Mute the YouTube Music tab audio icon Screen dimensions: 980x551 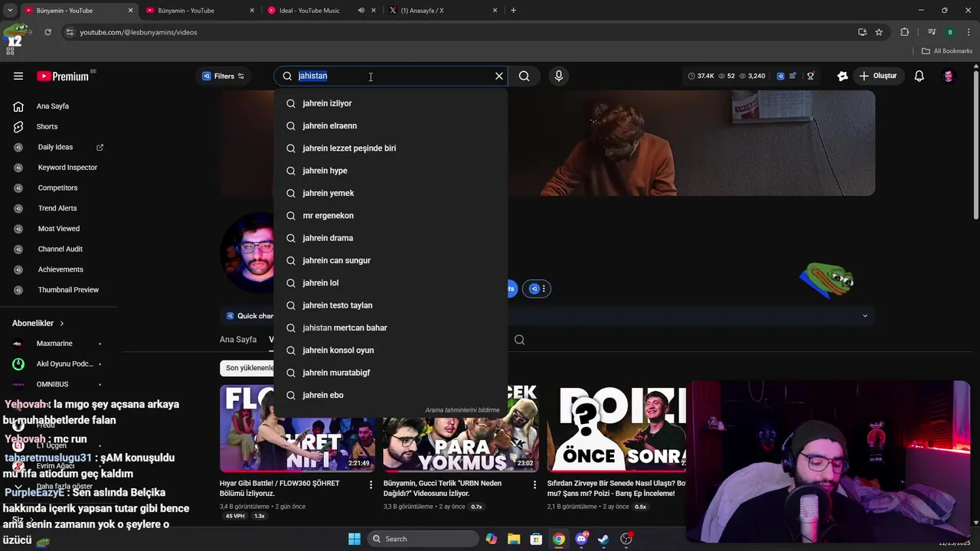[361, 11]
